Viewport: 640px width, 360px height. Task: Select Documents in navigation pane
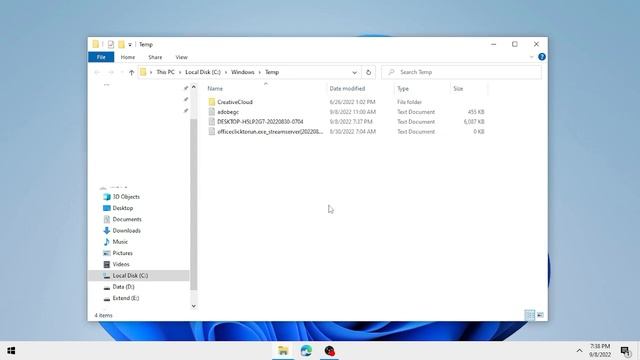click(127, 219)
